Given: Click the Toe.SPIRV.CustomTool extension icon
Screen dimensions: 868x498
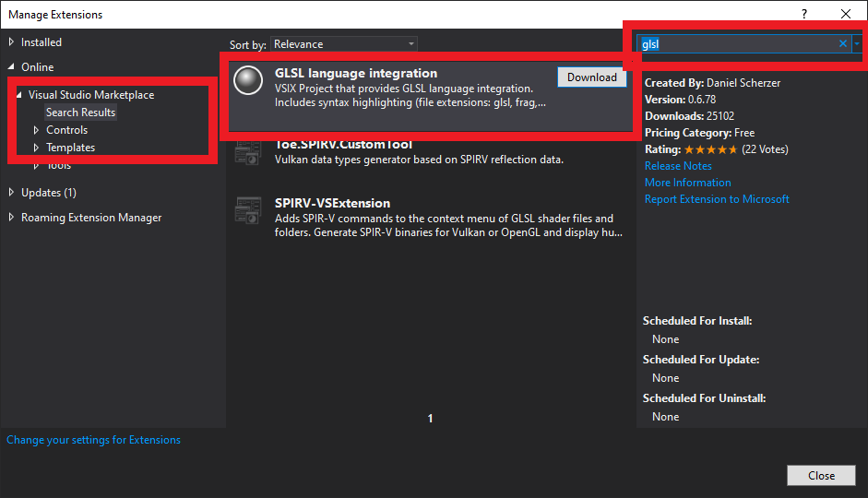Looking at the screenshot, I should coord(248,152).
